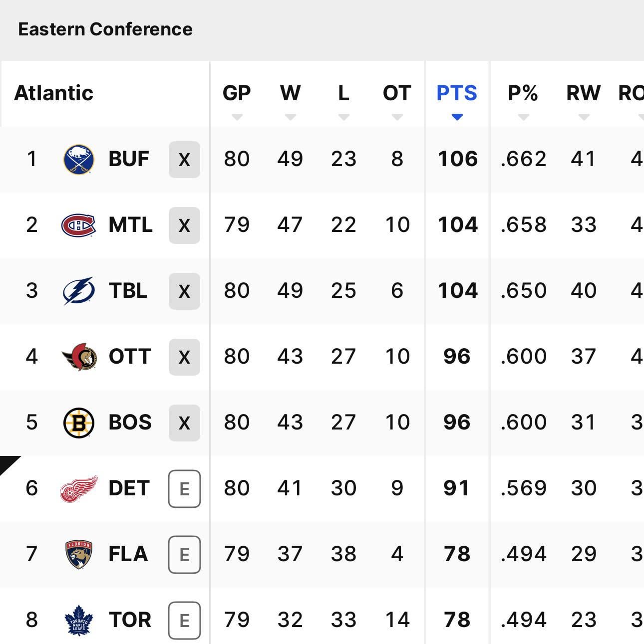Click the E eliminated badge beside DET

[184, 489]
